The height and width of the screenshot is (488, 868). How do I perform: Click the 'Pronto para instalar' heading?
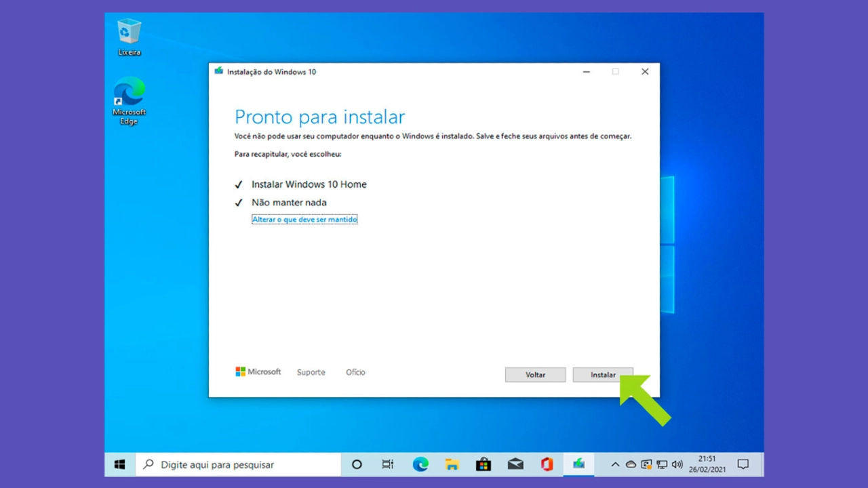point(319,117)
